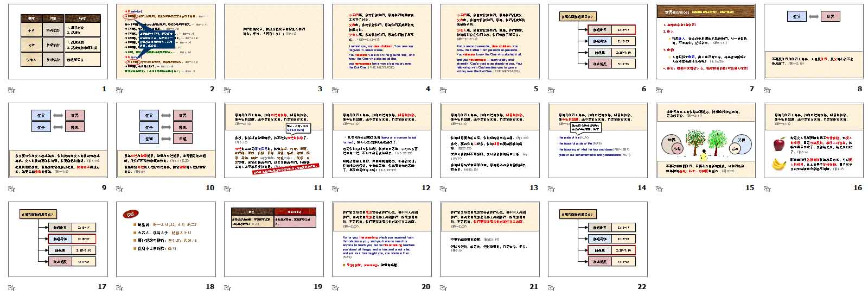Viewport: 868px width, 295px height.
Task: Preview animation via star icon below slide 22
Action: (x=552, y=287)
